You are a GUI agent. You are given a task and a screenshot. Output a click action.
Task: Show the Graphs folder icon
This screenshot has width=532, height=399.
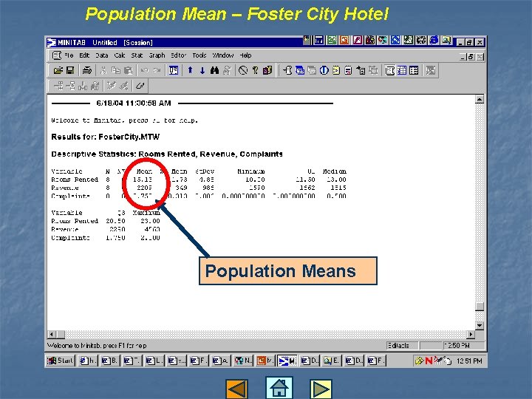click(x=312, y=71)
